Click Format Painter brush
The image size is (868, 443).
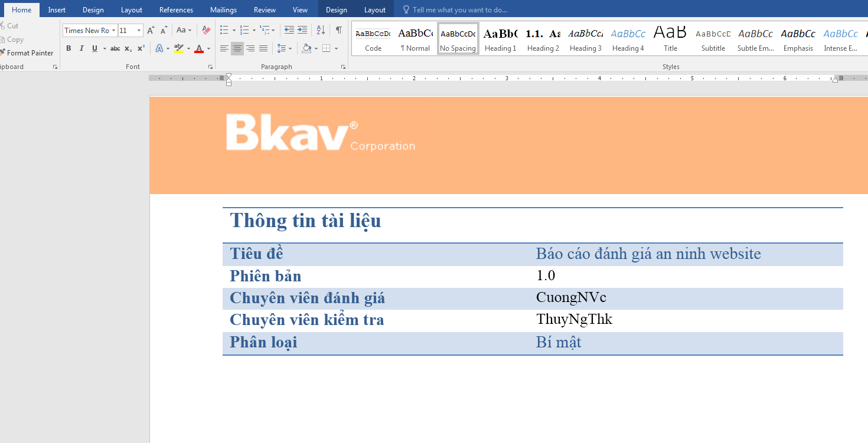click(x=27, y=52)
